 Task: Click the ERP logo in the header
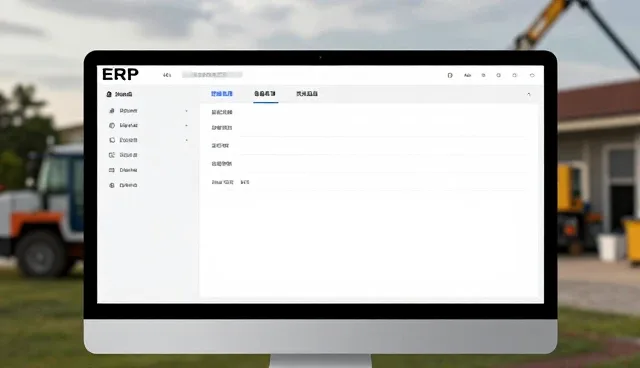tap(120, 75)
